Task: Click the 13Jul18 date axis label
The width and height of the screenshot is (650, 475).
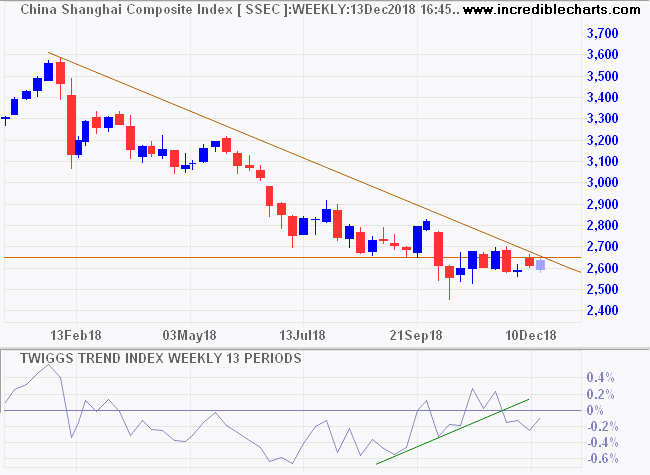Action: 303,335
